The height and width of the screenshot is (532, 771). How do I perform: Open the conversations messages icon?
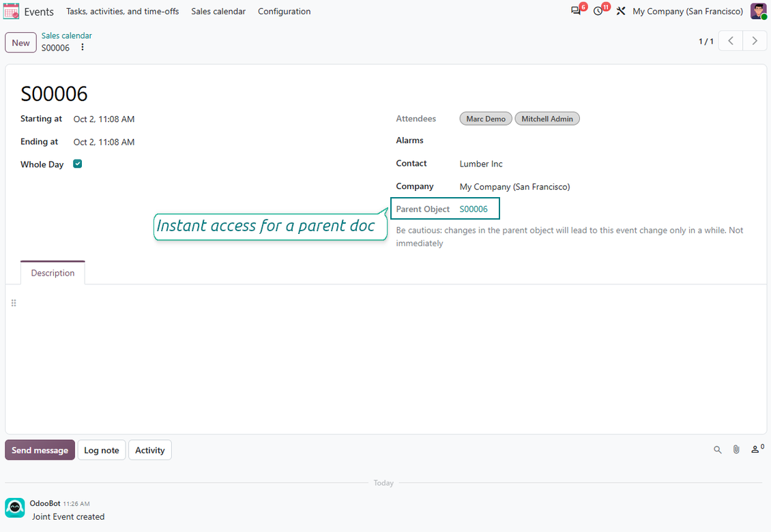tap(575, 11)
